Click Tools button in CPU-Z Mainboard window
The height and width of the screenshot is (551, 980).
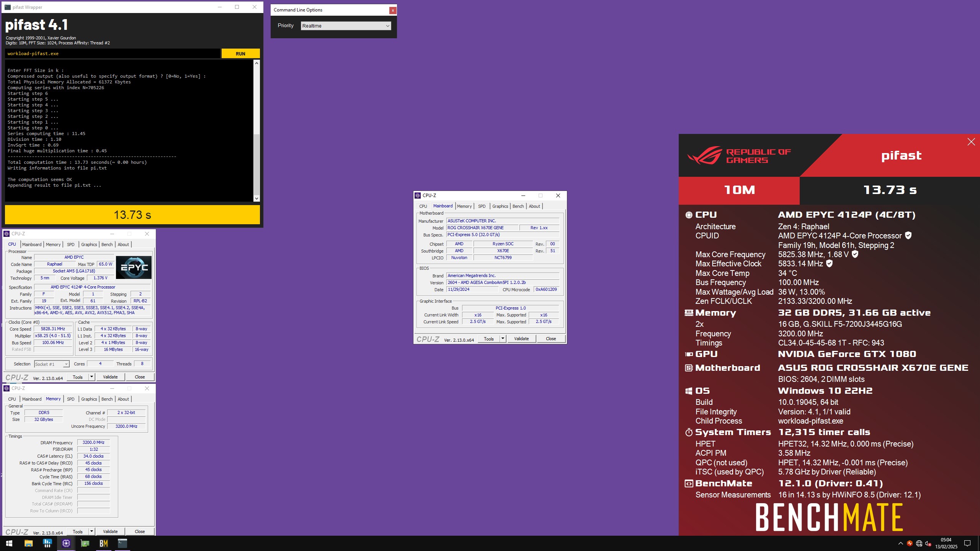[489, 339]
